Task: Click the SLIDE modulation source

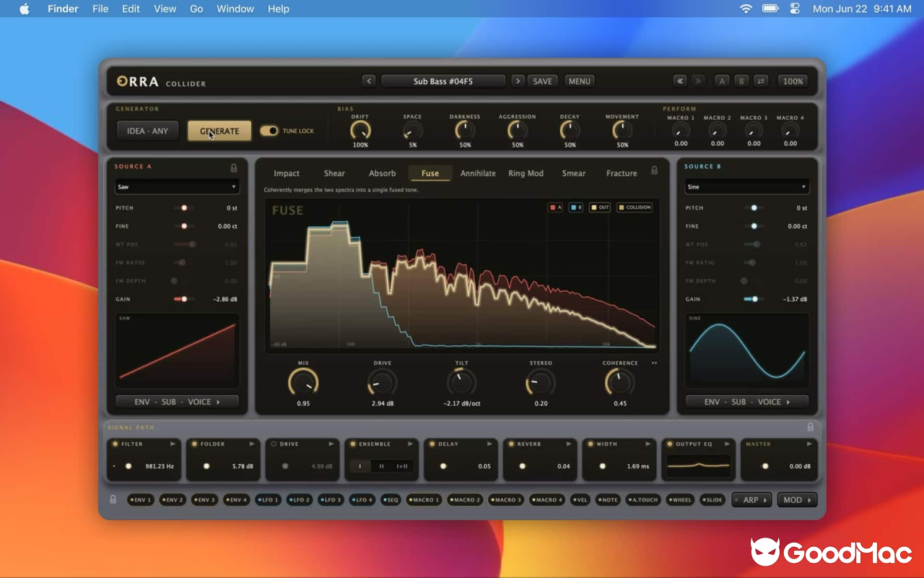Action: pyautogui.click(x=713, y=499)
